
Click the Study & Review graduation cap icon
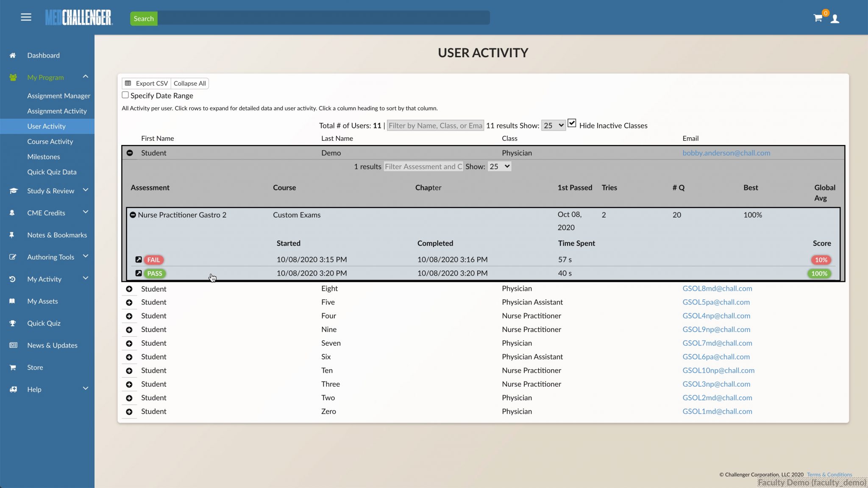click(x=13, y=191)
